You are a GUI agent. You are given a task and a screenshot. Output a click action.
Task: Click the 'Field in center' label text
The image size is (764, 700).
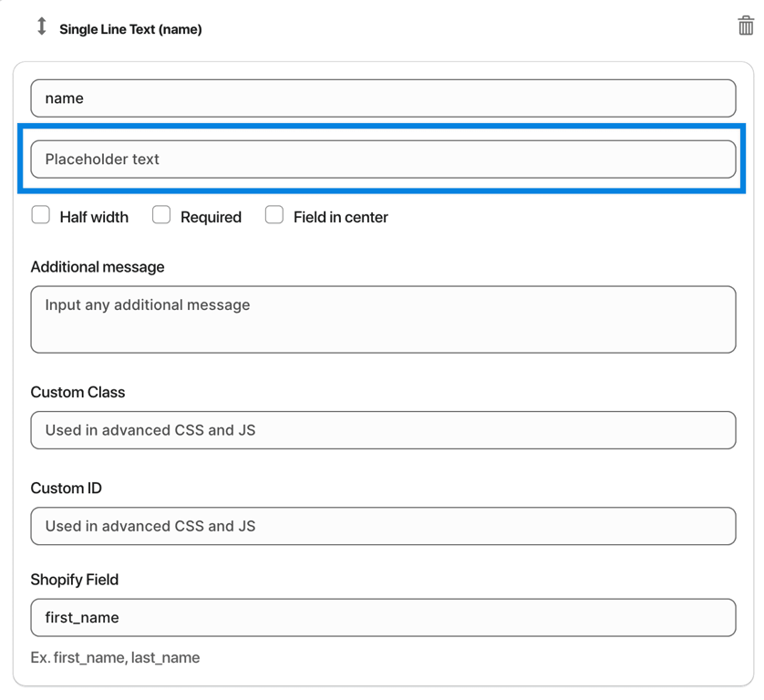(341, 217)
